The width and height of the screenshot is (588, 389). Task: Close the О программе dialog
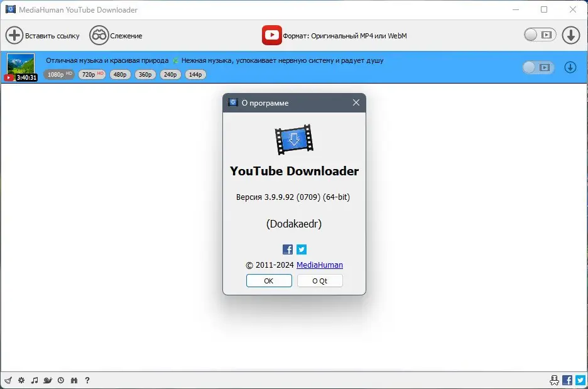coord(356,102)
